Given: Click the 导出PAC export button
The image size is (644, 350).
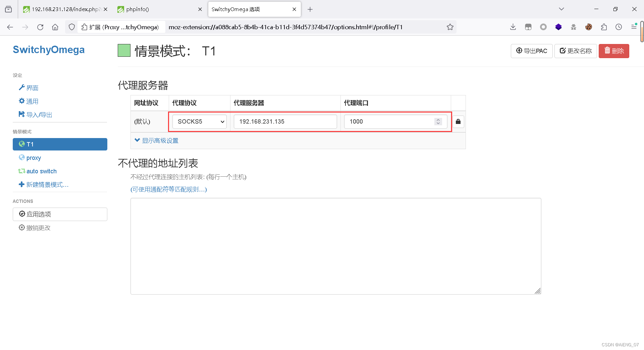Looking at the screenshot, I should tap(532, 51).
